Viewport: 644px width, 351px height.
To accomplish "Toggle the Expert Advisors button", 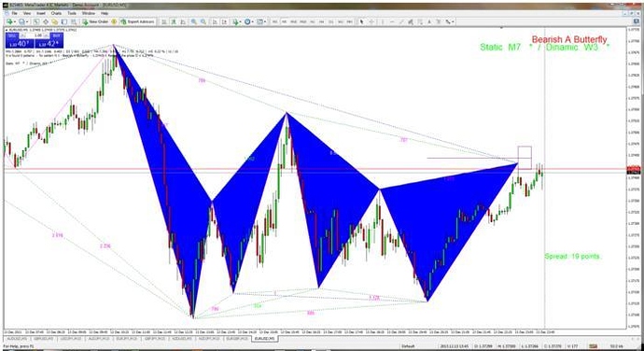I will click(137, 21).
